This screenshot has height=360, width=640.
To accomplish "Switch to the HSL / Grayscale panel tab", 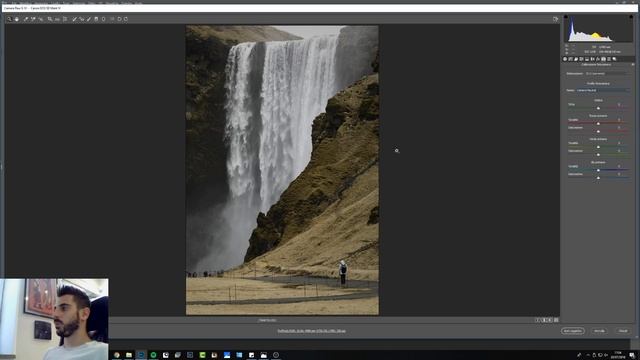I will coord(581,59).
